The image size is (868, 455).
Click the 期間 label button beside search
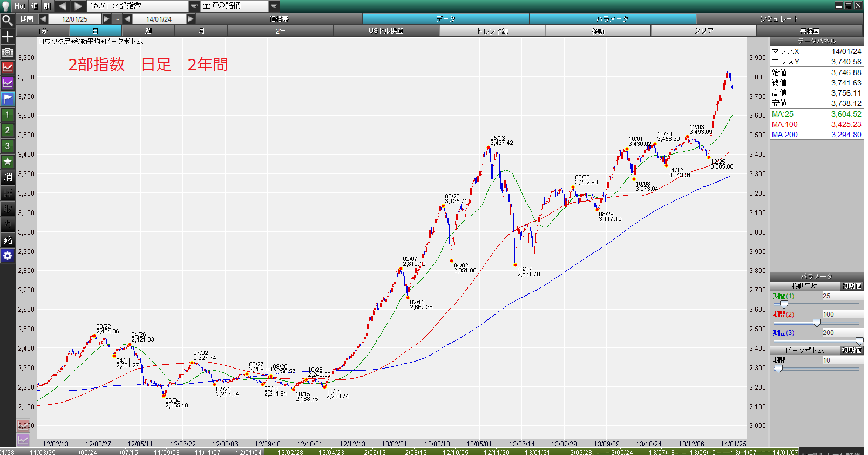tap(27, 19)
